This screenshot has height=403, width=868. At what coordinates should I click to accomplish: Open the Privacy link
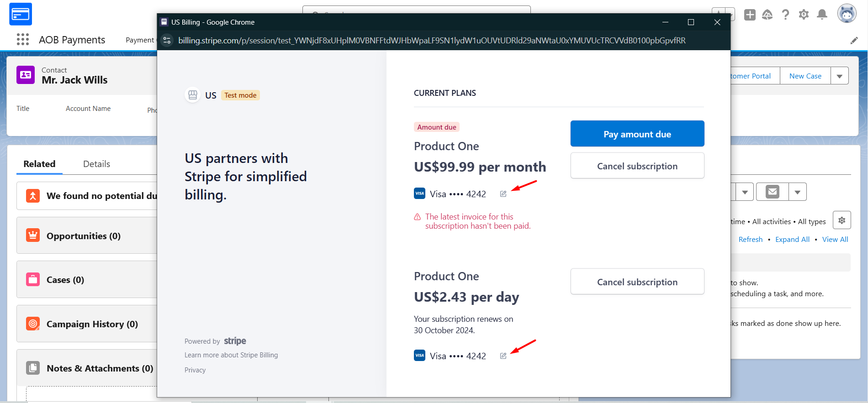pyautogui.click(x=195, y=370)
